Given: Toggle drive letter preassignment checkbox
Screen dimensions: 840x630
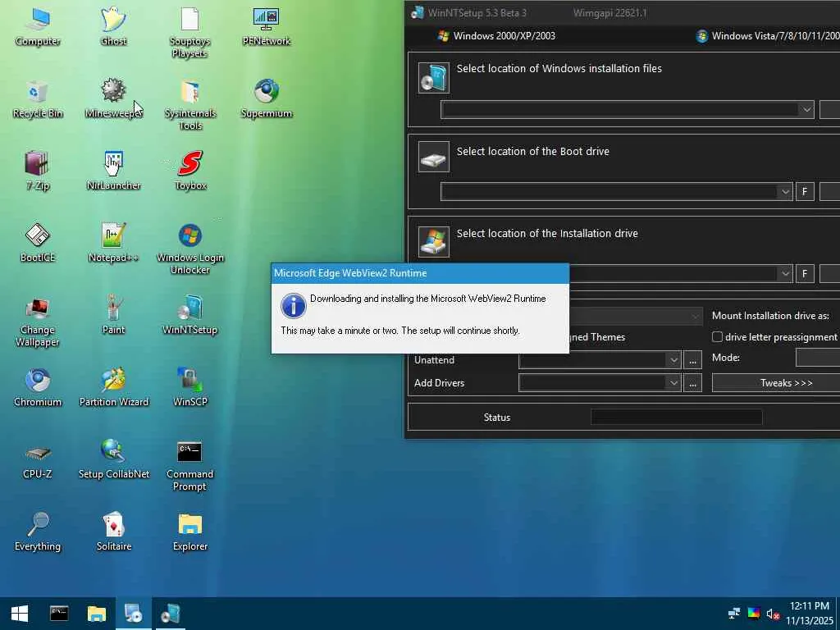Looking at the screenshot, I should point(717,337).
